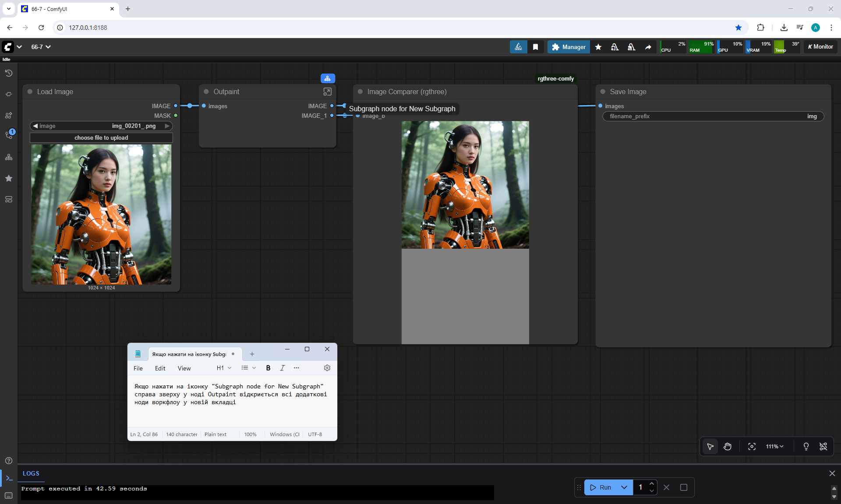Open the Edit menu in Notepad
The image size is (841, 504).
160,368
